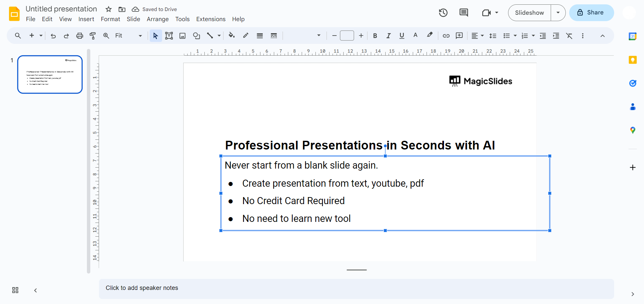Screen dimensions: 644x304
Task: Toggle Underline formatting
Action: point(402,36)
